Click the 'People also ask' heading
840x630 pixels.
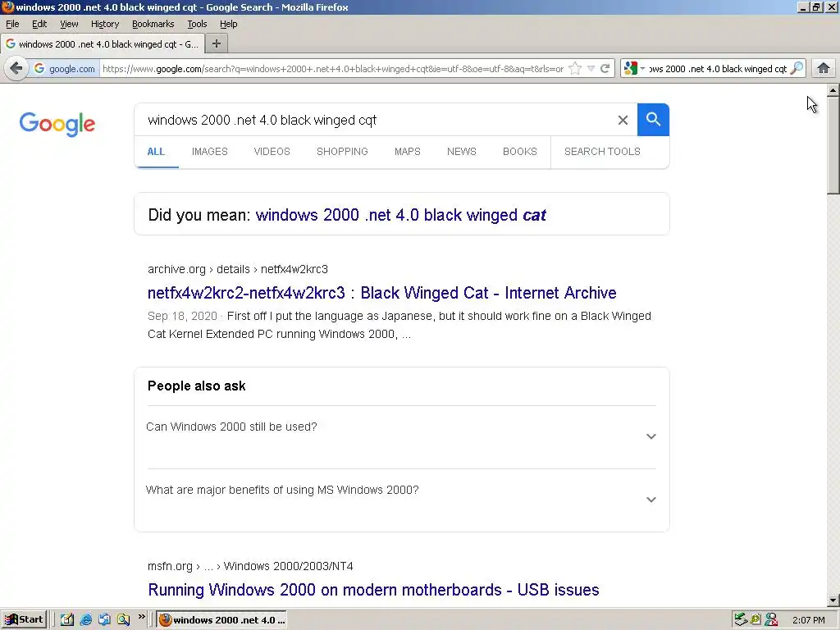(x=197, y=386)
